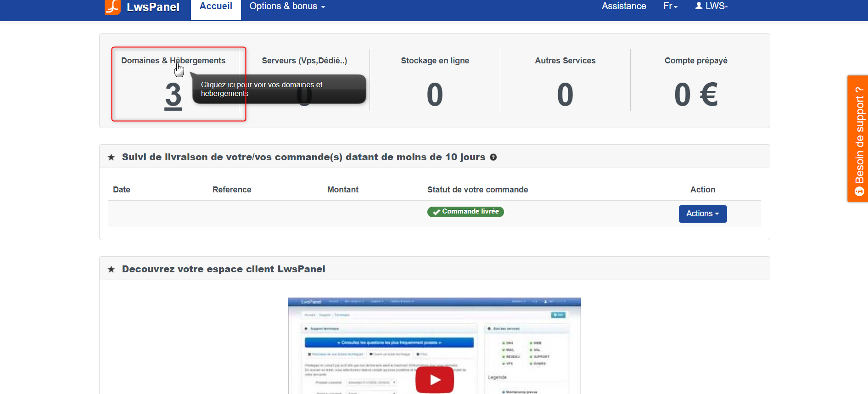Viewport: 868px width, 394px height.
Task: Click the 0 € prepaid balance
Action: click(696, 95)
